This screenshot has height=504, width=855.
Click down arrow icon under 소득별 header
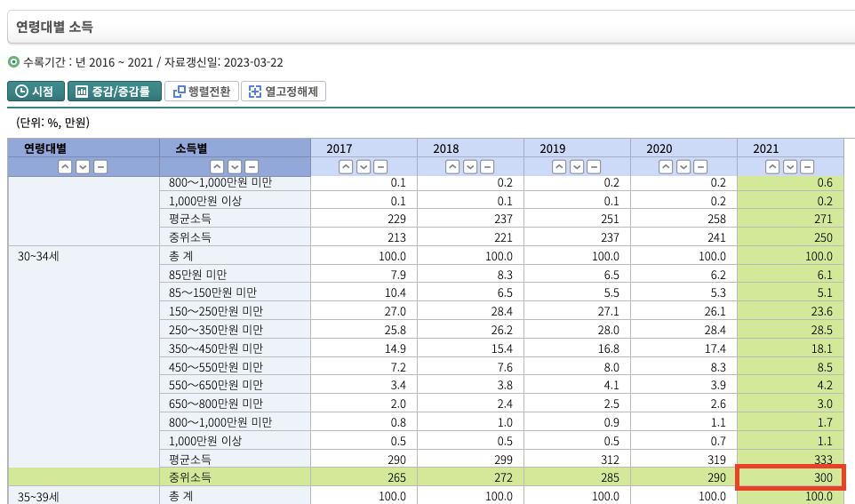pos(235,167)
